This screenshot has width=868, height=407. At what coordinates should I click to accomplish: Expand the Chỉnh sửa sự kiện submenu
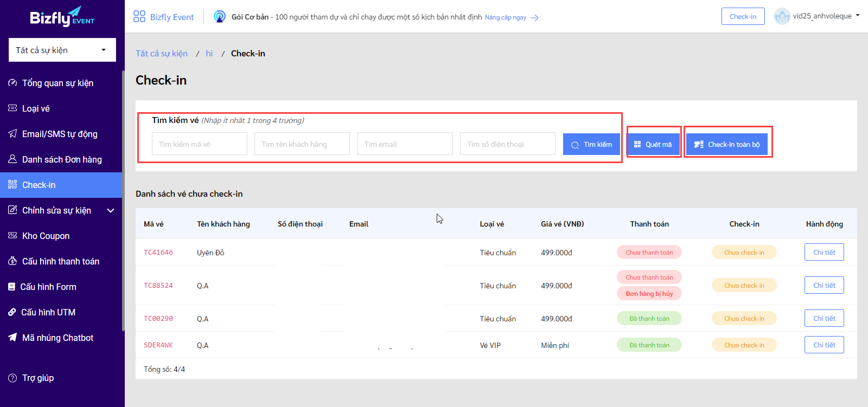(111, 210)
